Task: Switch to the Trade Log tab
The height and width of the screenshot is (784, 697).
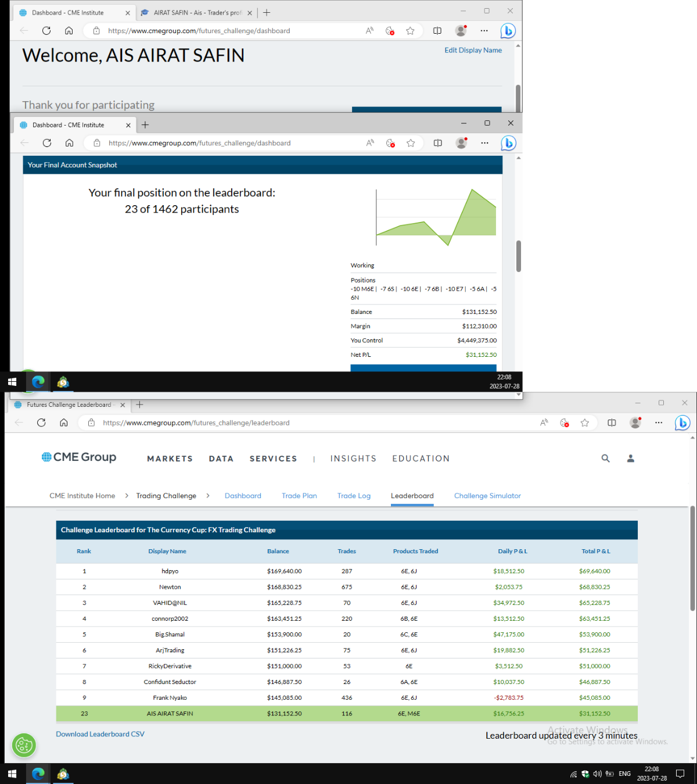Action: pyautogui.click(x=354, y=496)
